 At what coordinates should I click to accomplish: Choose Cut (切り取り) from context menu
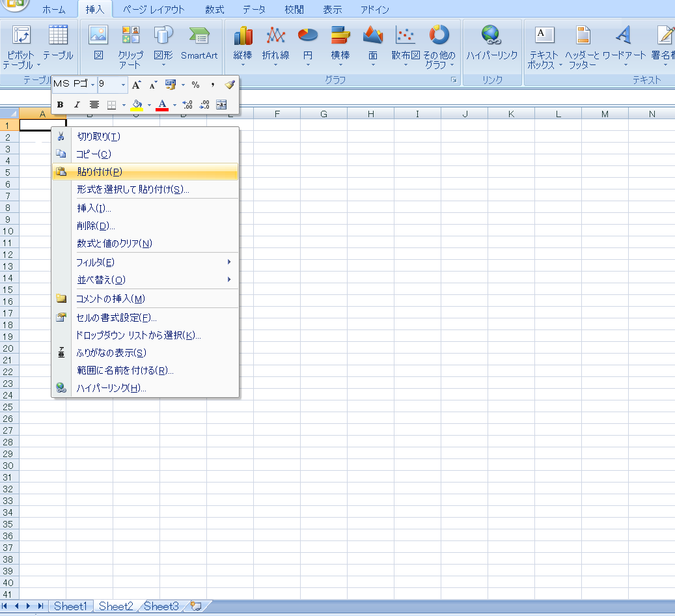tap(145, 137)
